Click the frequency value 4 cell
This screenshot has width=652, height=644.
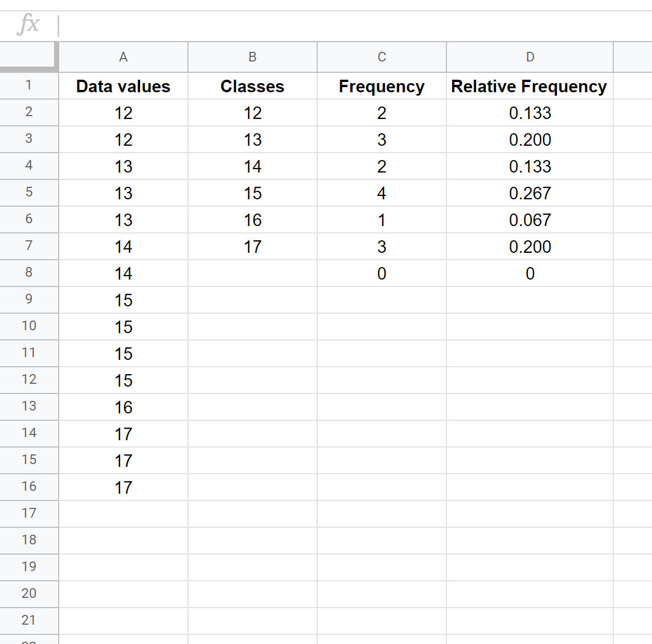click(x=381, y=193)
